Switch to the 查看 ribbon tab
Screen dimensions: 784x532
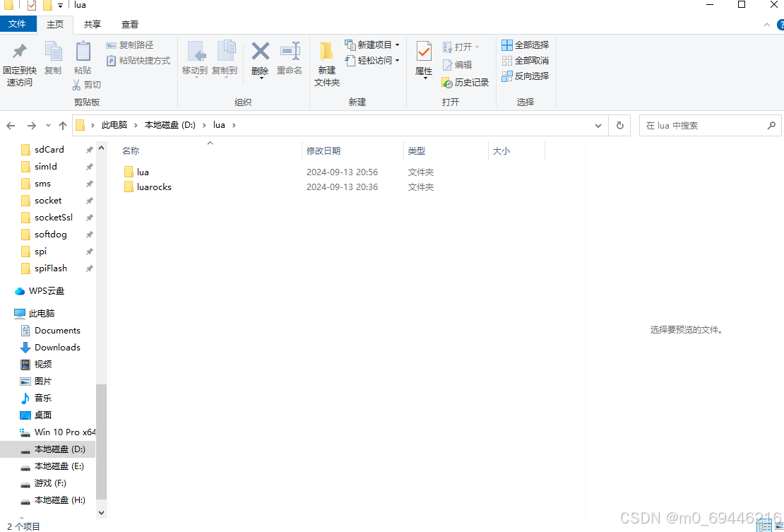(x=129, y=23)
